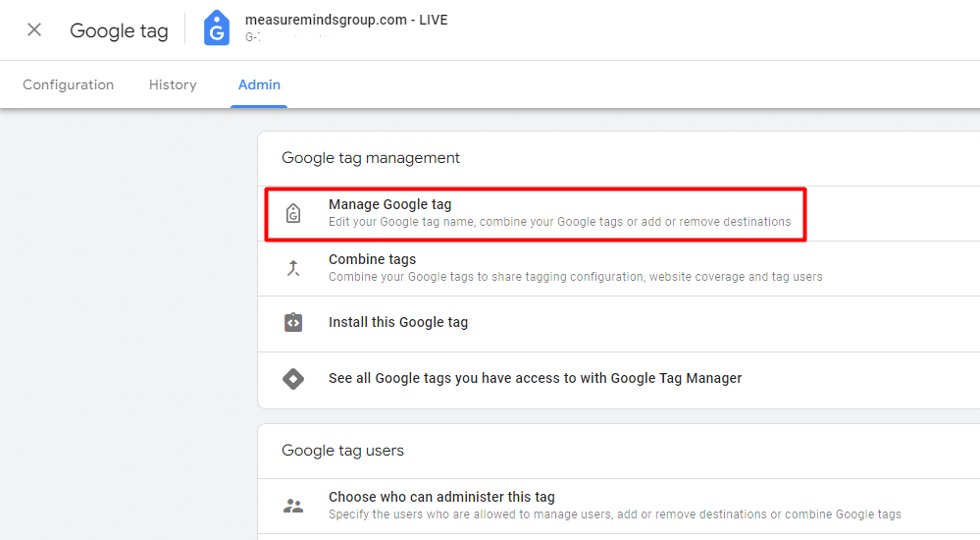This screenshot has width=980, height=540.
Task: Click the people icon for tag users
Action: click(x=293, y=506)
